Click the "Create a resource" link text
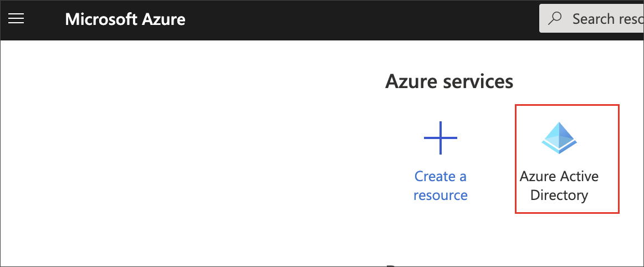This screenshot has width=644, height=267. (x=440, y=186)
